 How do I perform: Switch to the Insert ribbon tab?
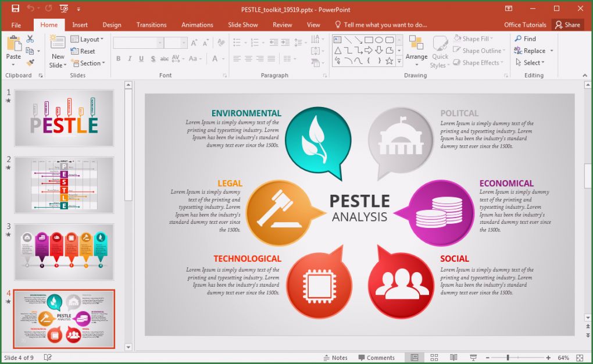tap(80, 24)
